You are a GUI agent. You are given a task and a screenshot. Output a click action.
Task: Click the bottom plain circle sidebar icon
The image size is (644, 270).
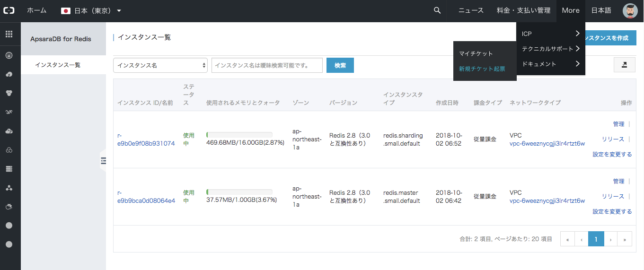(x=9, y=244)
